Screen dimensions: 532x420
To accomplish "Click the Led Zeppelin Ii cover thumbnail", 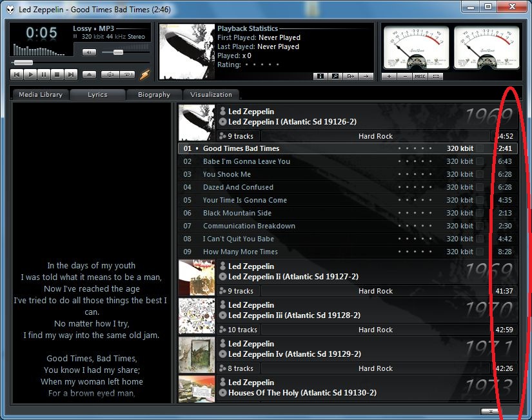I will [x=197, y=277].
